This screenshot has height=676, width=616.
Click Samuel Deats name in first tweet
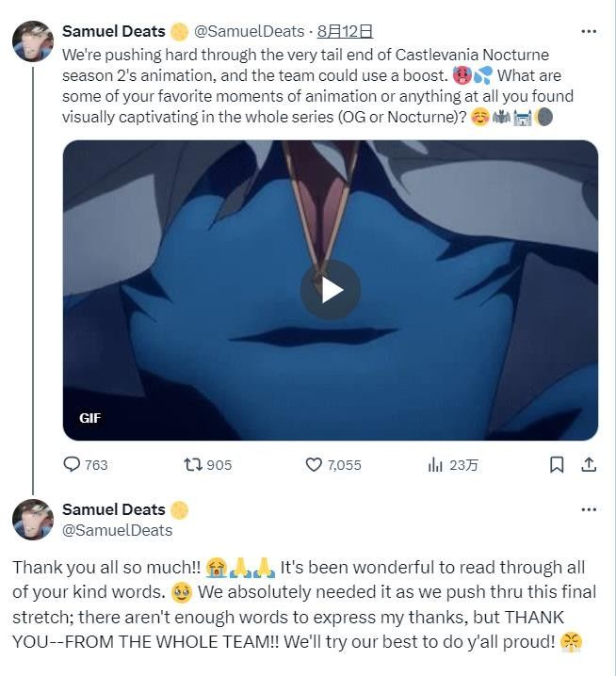113,31
